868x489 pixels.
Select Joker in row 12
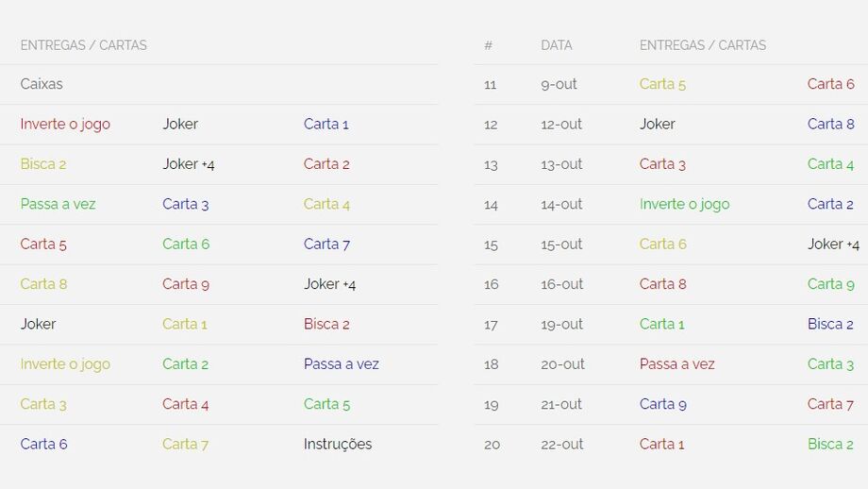658,124
